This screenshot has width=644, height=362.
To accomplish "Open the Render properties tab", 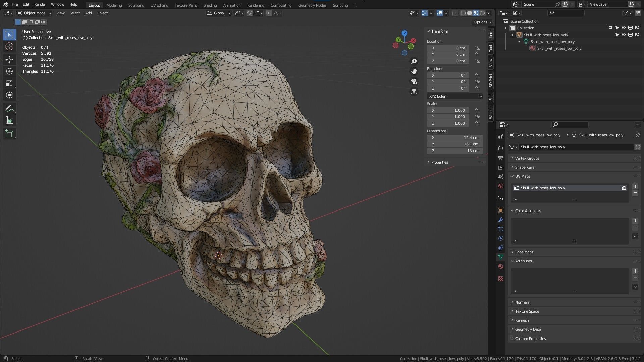I will [x=501, y=148].
